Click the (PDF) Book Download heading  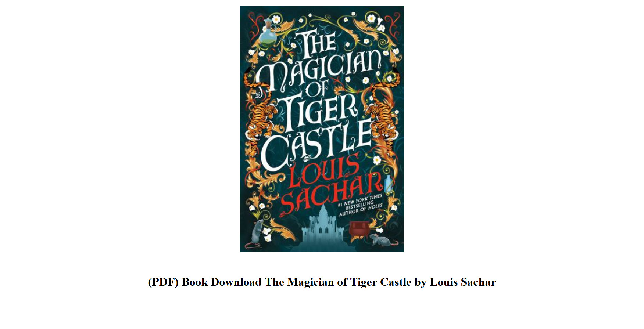pyautogui.click(x=322, y=282)
